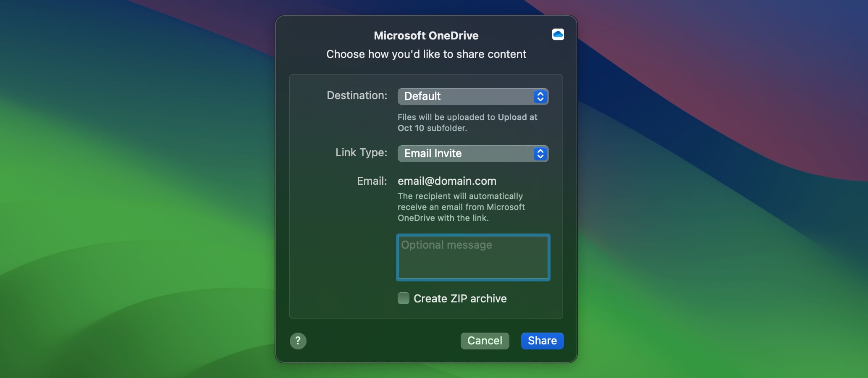This screenshot has height=378, width=868.
Task: Cancel the OneDrive share dialog
Action: 485,341
